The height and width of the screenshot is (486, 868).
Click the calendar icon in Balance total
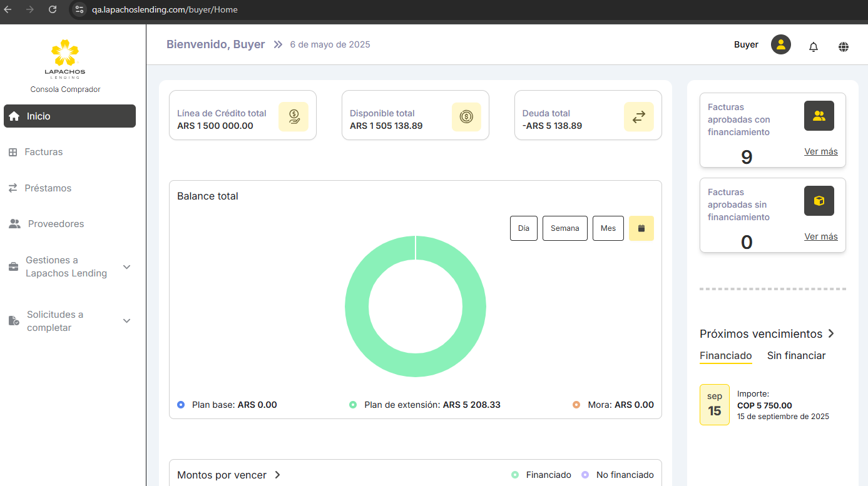click(x=641, y=228)
